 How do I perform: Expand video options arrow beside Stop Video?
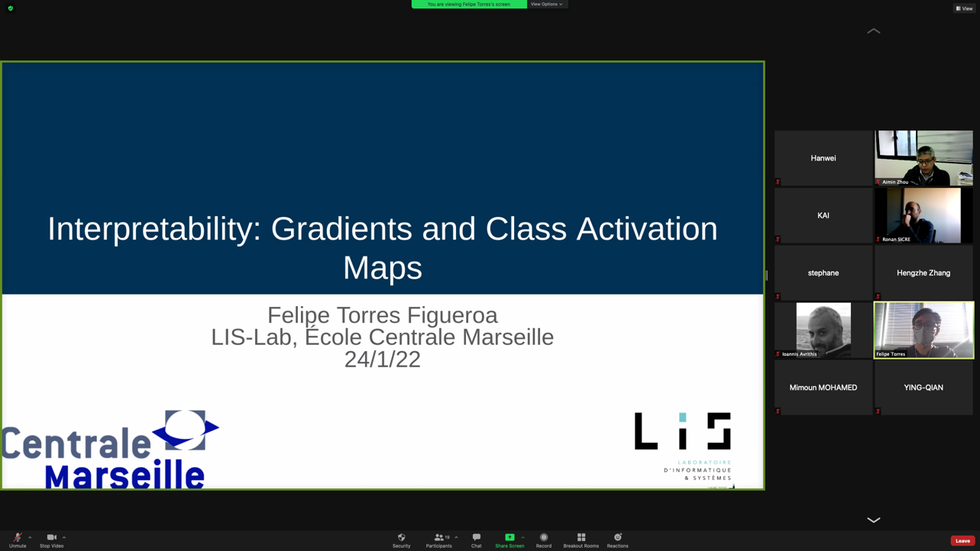(64, 537)
